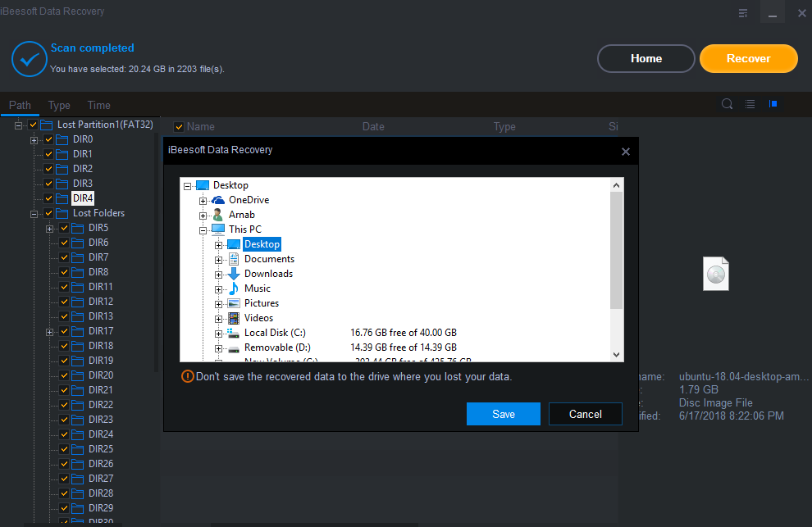Viewport: 812px width, 527px height.
Task: Click the search magnifier icon in toolbar
Action: click(727, 104)
